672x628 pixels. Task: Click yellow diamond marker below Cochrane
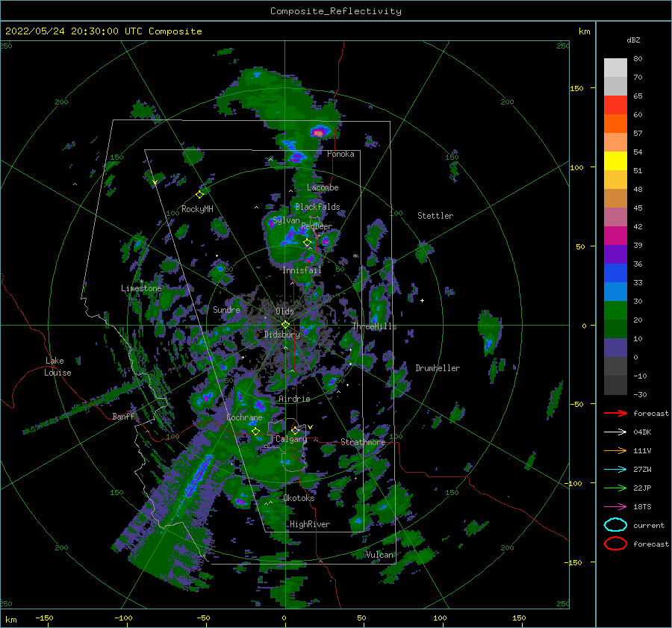[255, 431]
